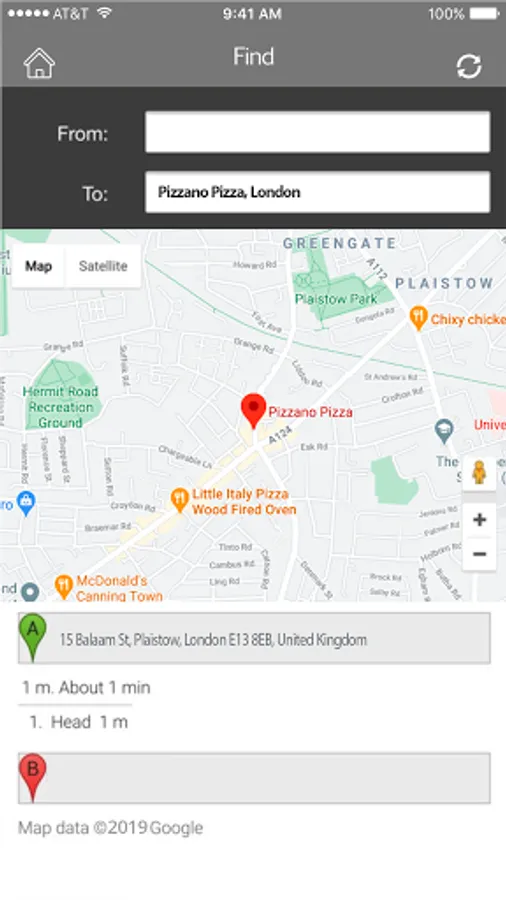
Task: Tap McDonald's Canning Town marker
Action: pos(63,587)
